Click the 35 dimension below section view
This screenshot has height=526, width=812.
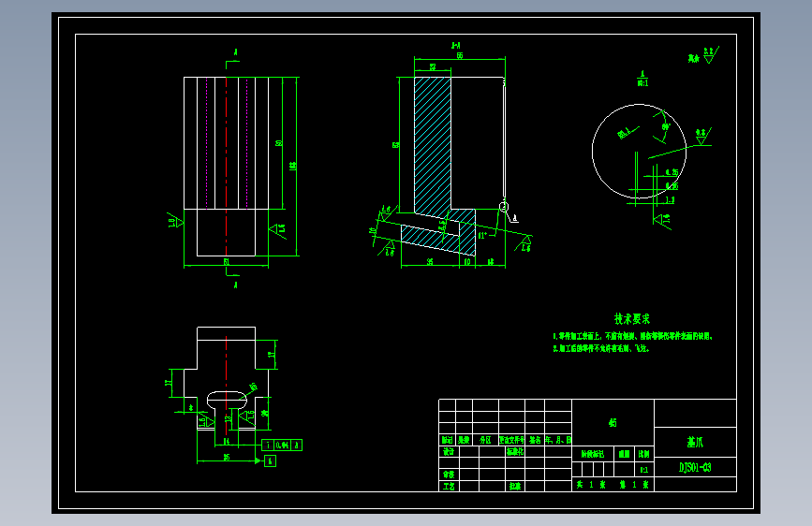pyautogui.click(x=430, y=262)
